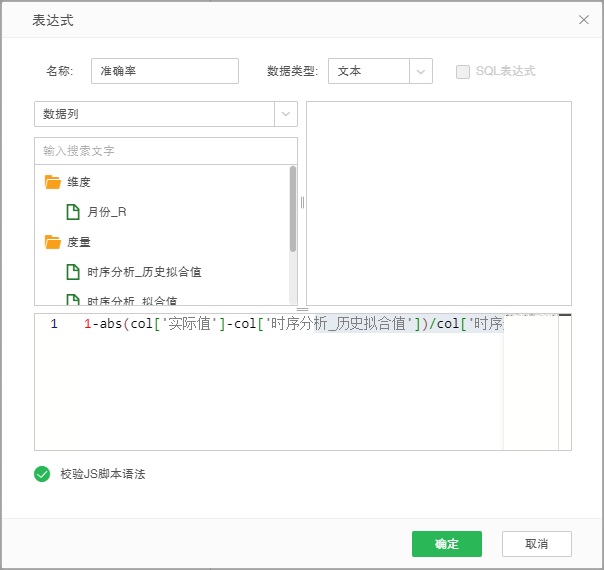Open the 数据类型 dropdown arrow
This screenshot has width=604, height=570.
(421, 71)
